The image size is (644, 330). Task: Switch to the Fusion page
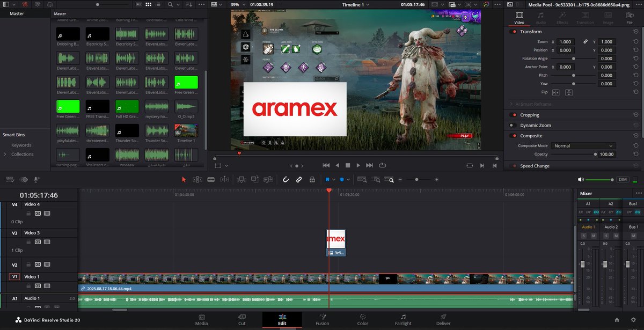pos(323,320)
